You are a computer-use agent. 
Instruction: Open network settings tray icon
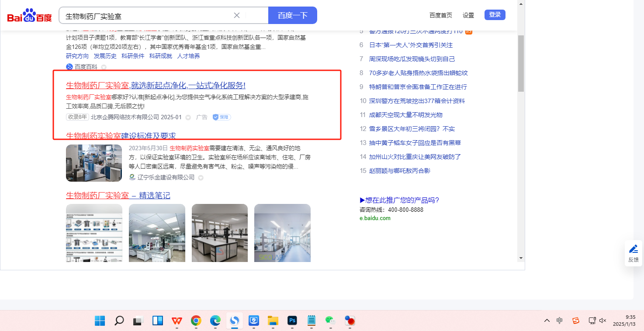click(592, 321)
